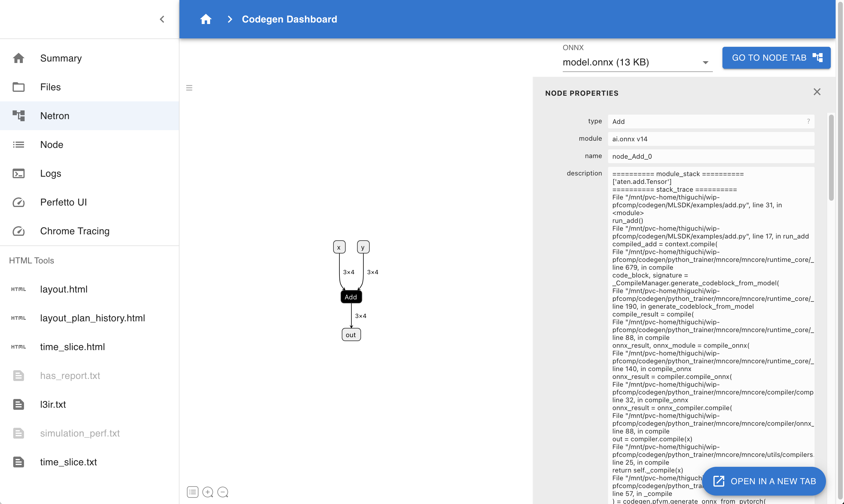Go to the Logs sidebar item
The image size is (844, 504).
51,173
